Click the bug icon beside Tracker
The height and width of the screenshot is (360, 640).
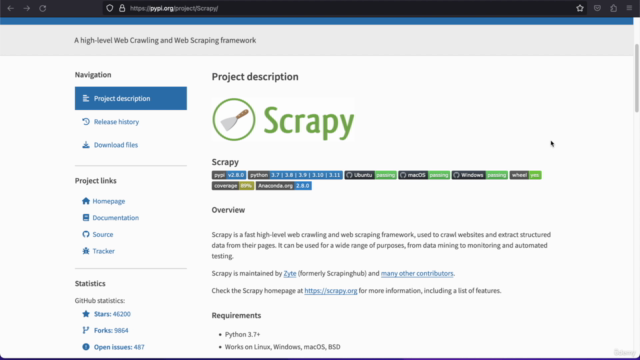pyautogui.click(x=86, y=251)
